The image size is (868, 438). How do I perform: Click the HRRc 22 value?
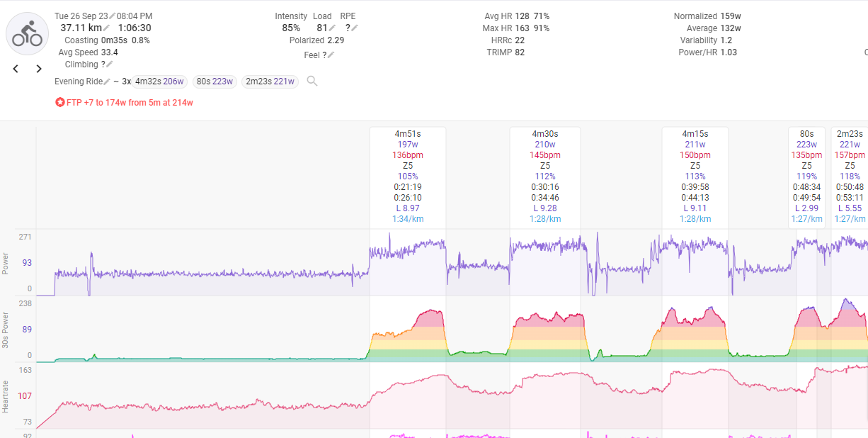pyautogui.click(x=520, y=40)
